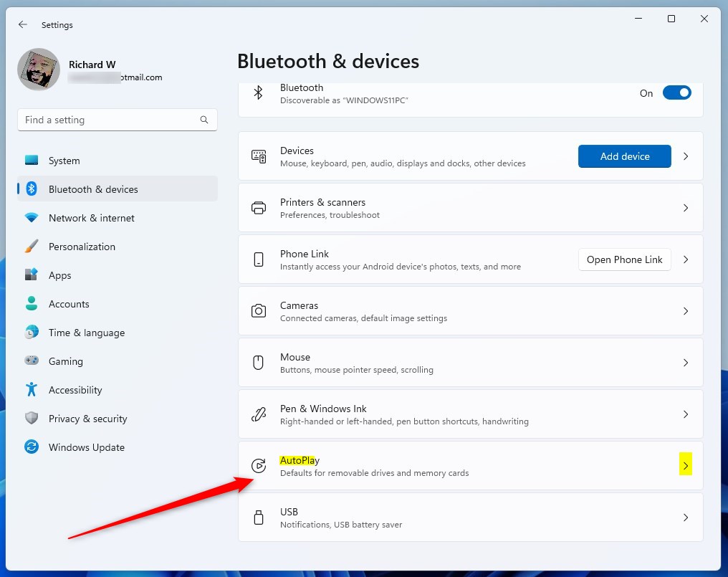
Task: Expand the Devices row chevron
Action: click(685, 156)
